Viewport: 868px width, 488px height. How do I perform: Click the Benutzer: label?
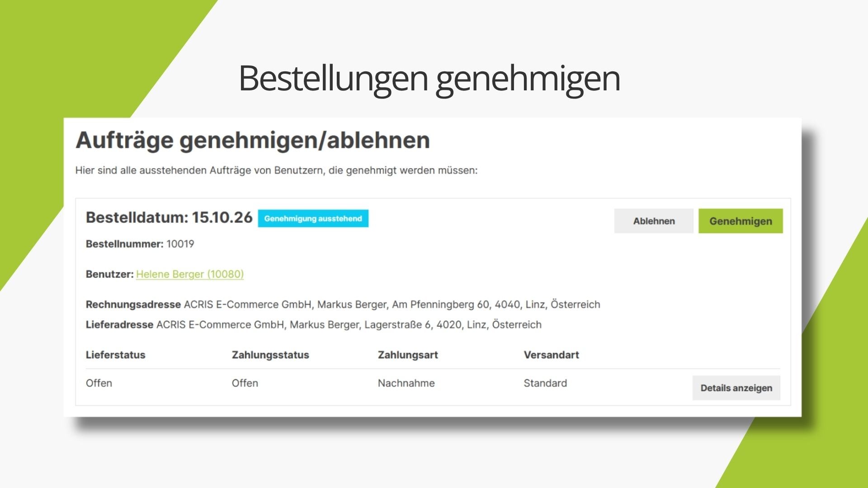(110, 274)
